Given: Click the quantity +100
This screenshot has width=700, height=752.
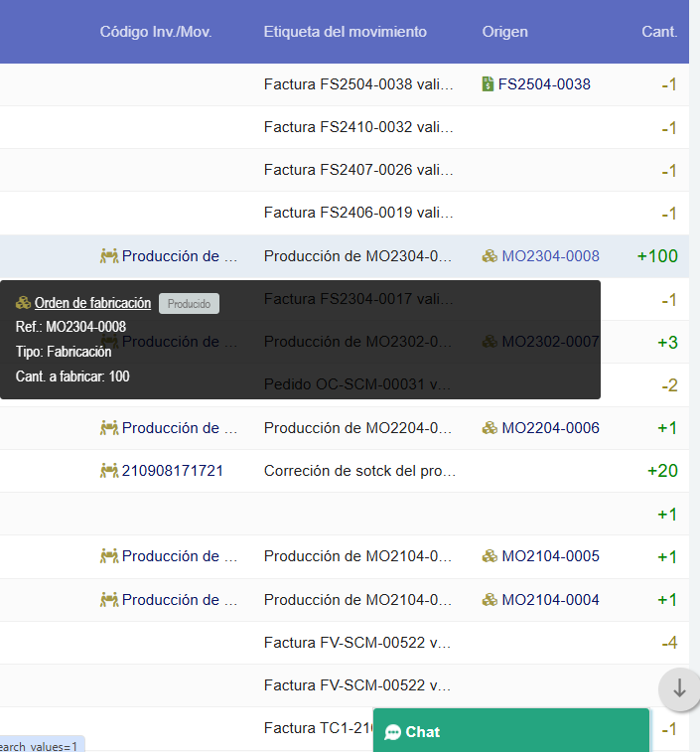Looking at the screenshot, I should coord(657,256).
